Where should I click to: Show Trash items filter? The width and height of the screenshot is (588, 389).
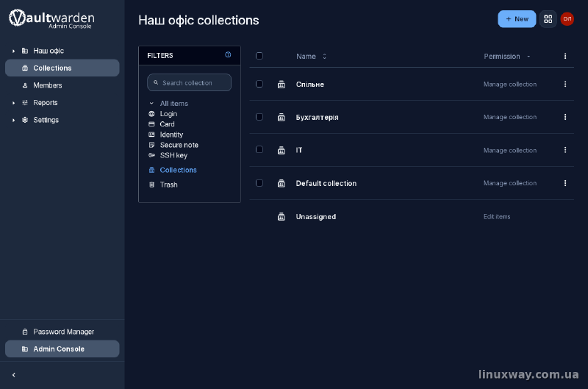[x=168, y=185]
